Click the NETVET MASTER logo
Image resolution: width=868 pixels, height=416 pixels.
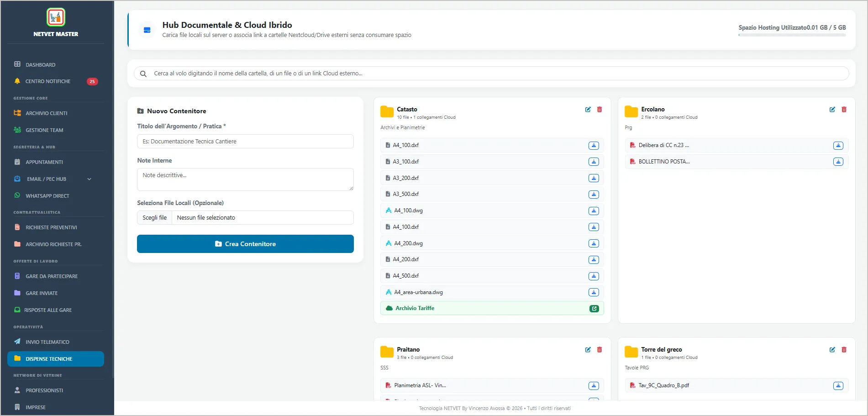click(56, 17)
